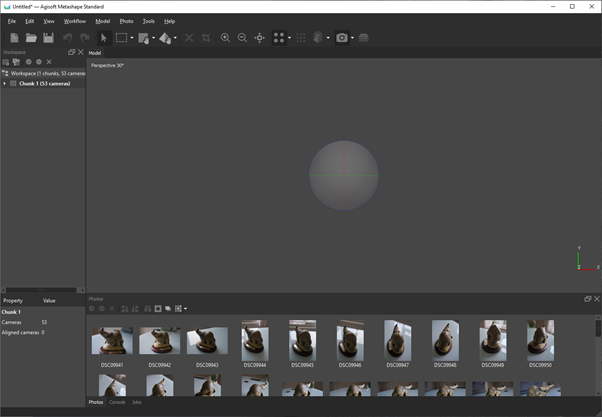602x417 pixels.
Task: Open the rectangle selection tool dropdown
Action: (x=132, y=39)
